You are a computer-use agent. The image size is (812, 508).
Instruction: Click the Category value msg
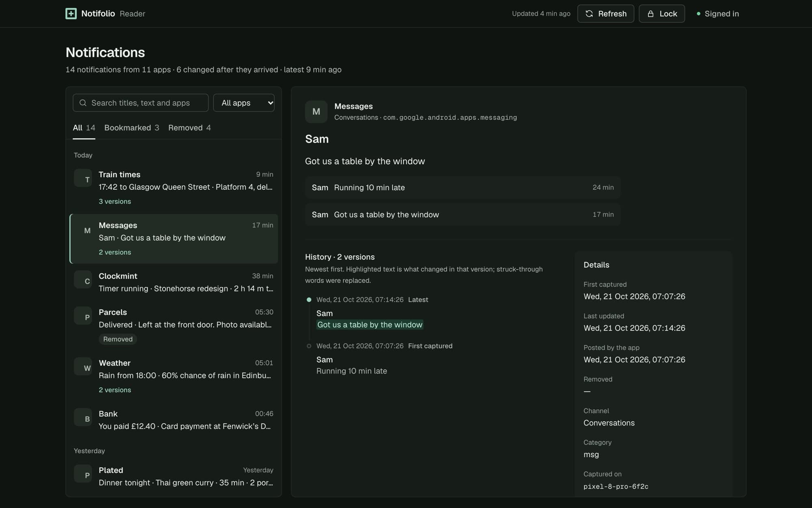click(591, 454)
